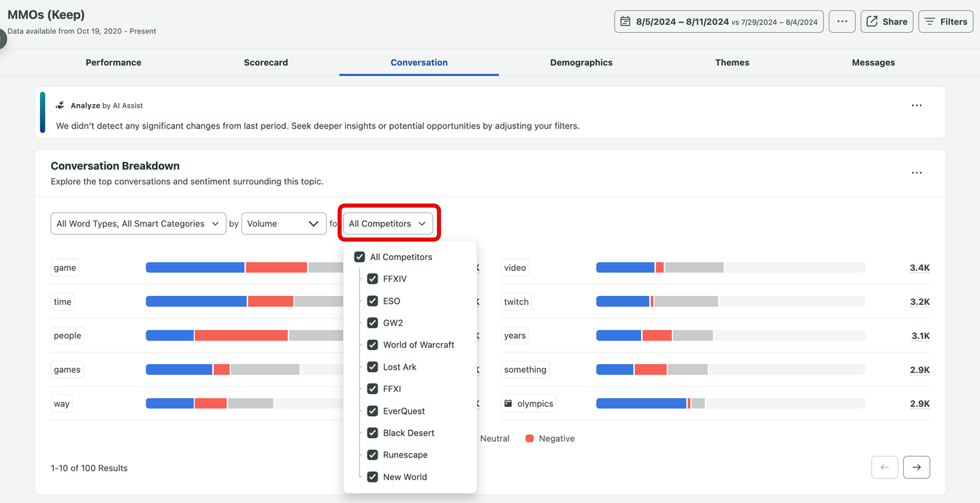Open the AI Assist card ellipsis menu
980x503 pixels.
[x=917, y=105]
